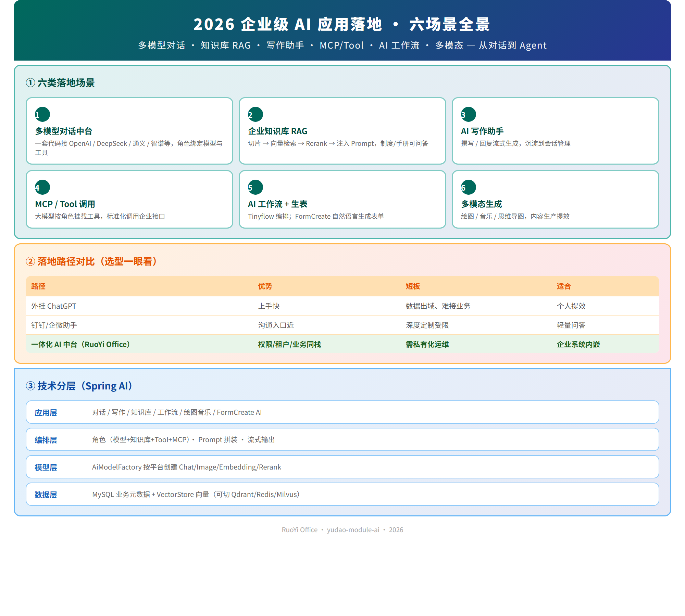The width and height of the screenshot is (685, 616).
Task: Click the 应用层 row label
Action: tap(46, 413)
